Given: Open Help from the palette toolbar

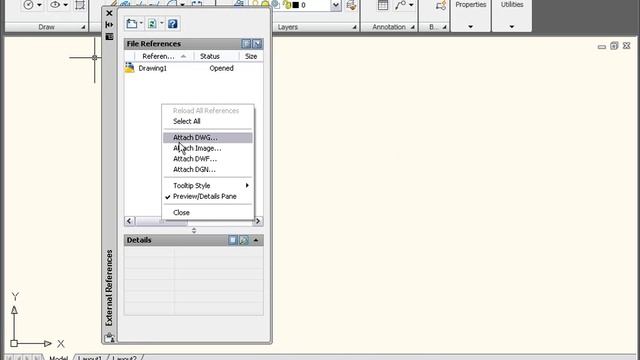Looking at the screenshot, I should [x=173, y=24].
